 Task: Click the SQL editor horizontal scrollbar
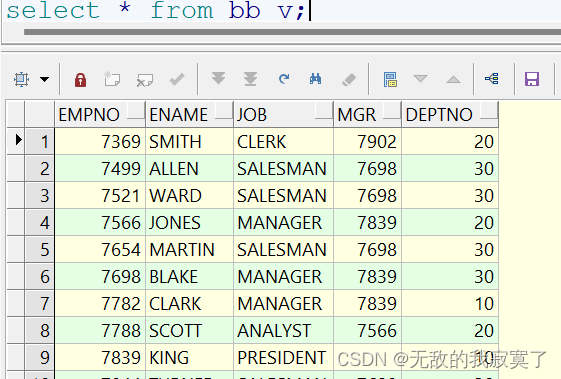[x=292, y=32]
